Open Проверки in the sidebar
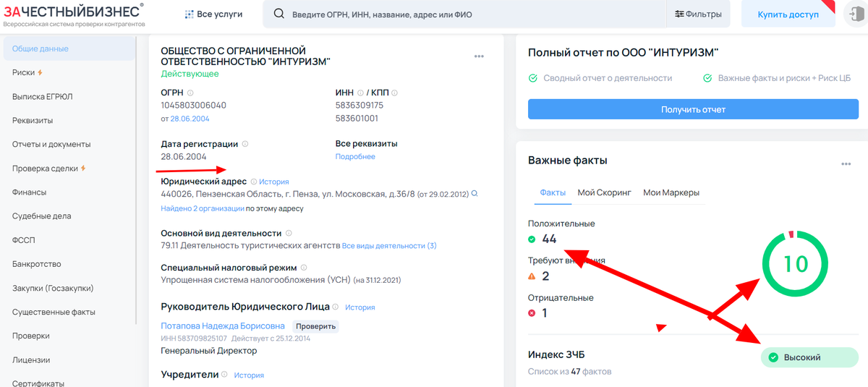 (31, 336)
